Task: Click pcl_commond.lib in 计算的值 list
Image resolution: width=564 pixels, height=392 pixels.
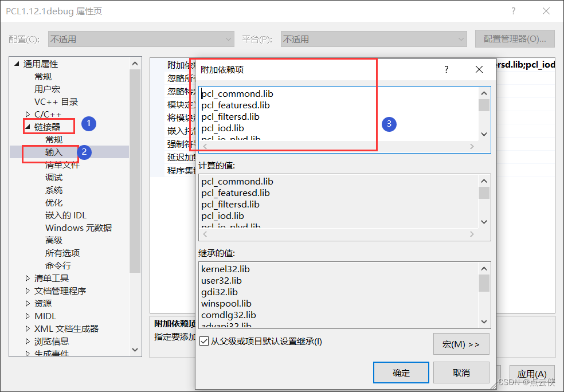Action: tap(237, 181)
